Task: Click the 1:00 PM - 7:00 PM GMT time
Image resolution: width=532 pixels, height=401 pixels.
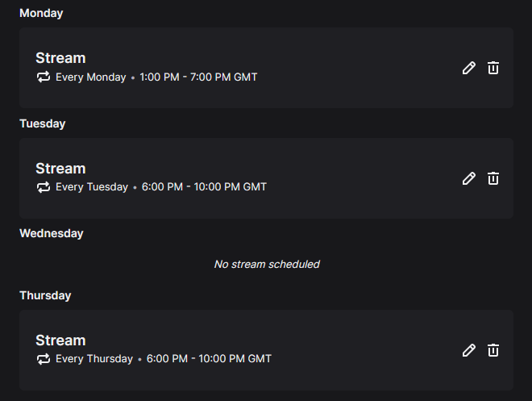Action: pos(198,77)
